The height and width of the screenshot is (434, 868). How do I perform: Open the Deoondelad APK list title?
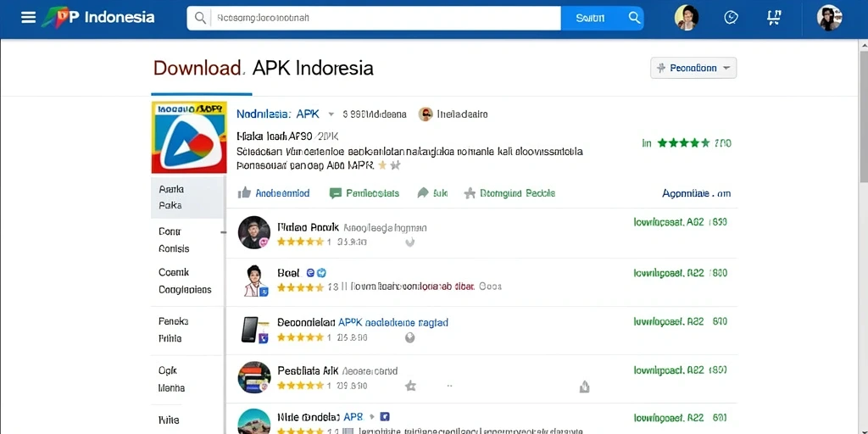(x=362, y=321)
